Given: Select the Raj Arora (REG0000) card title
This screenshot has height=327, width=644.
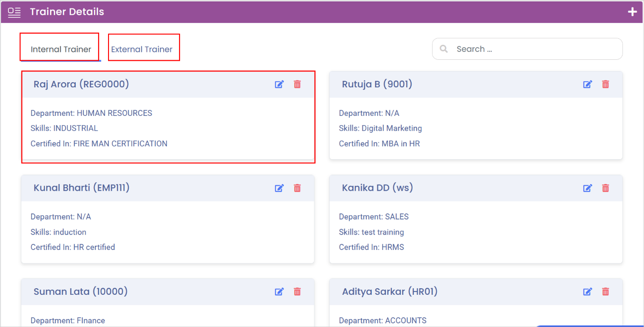Looking at the screenshot, I should click(x=81, y=84).
